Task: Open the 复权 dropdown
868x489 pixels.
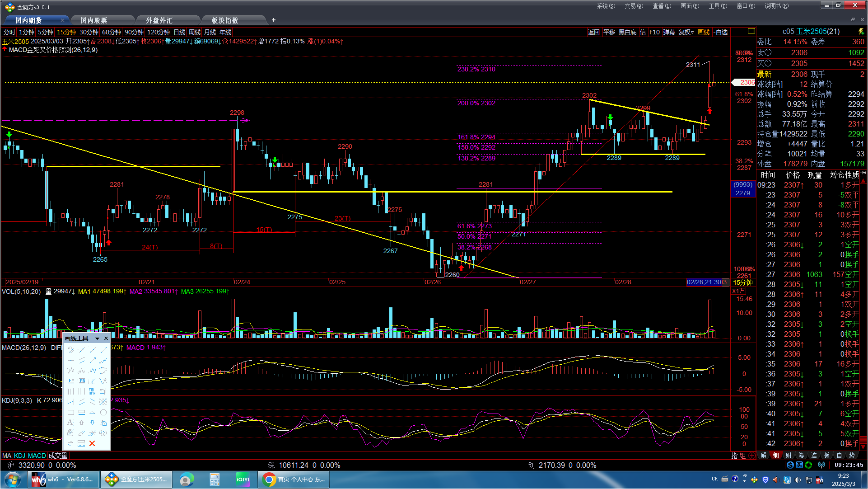Action: click(686, 32)
